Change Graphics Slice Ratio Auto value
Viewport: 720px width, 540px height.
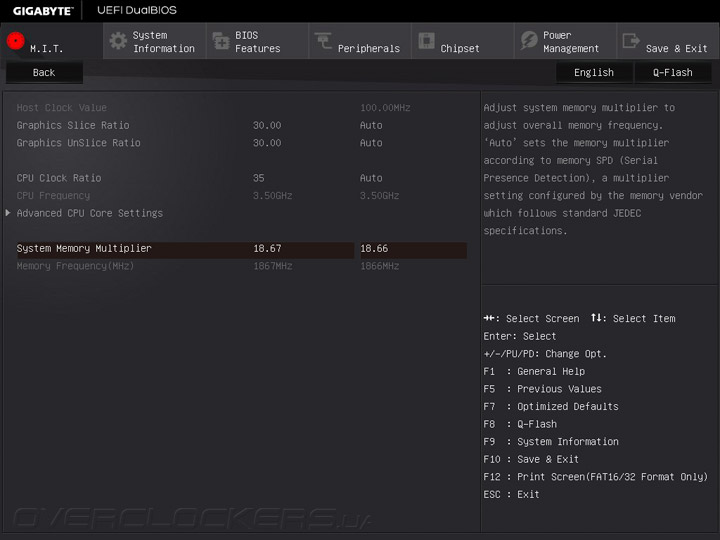[371, 125]
